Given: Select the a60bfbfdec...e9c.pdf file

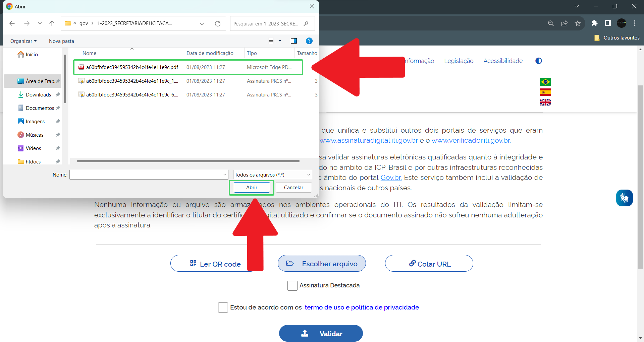Looking at the screenshot, I should point(132,67).
